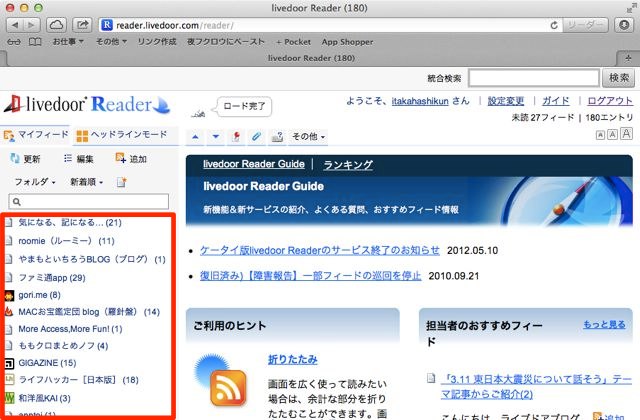This screenshot has height=420, width=640.
Task: Open the その他 bookmarks folder dropdown
Action: 111,42
